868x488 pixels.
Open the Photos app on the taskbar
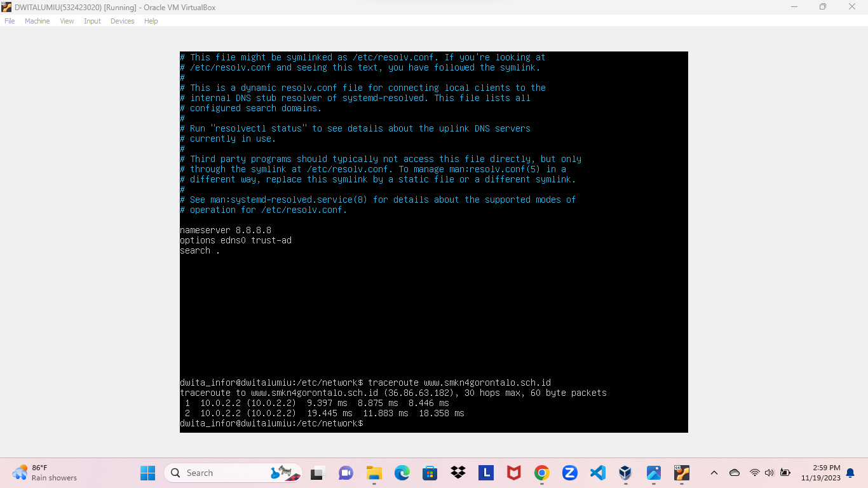[x=654, y=473]
